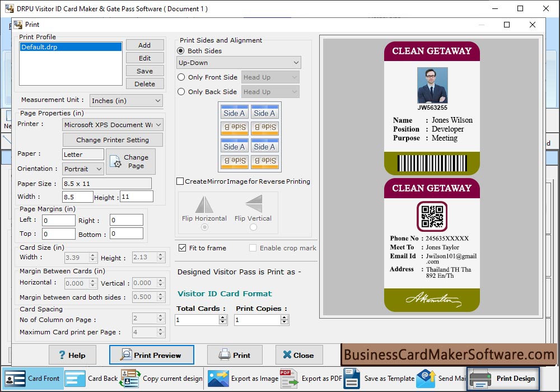Select Default.drp print profile

coord(71,47)
